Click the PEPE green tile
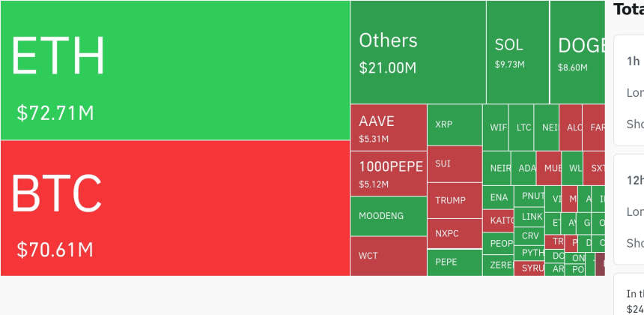Viewport: 644px width, 315px height. [x=454, y=262]
